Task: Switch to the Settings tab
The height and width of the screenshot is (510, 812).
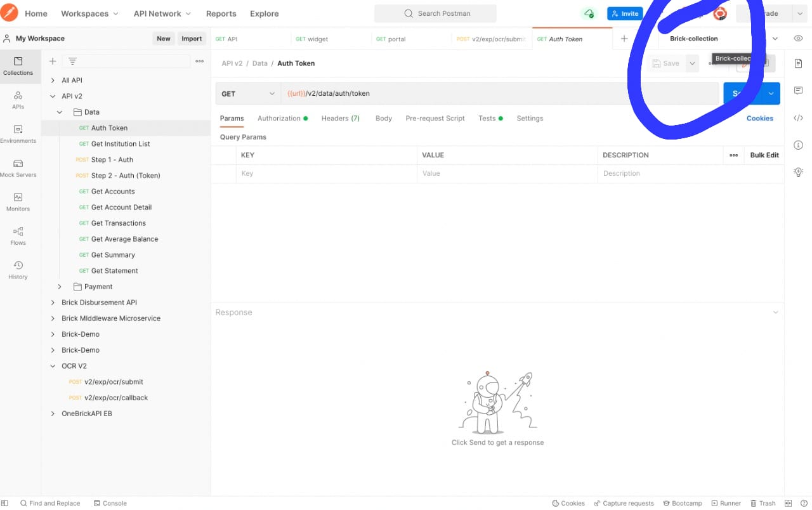Action: coord(530,119)
